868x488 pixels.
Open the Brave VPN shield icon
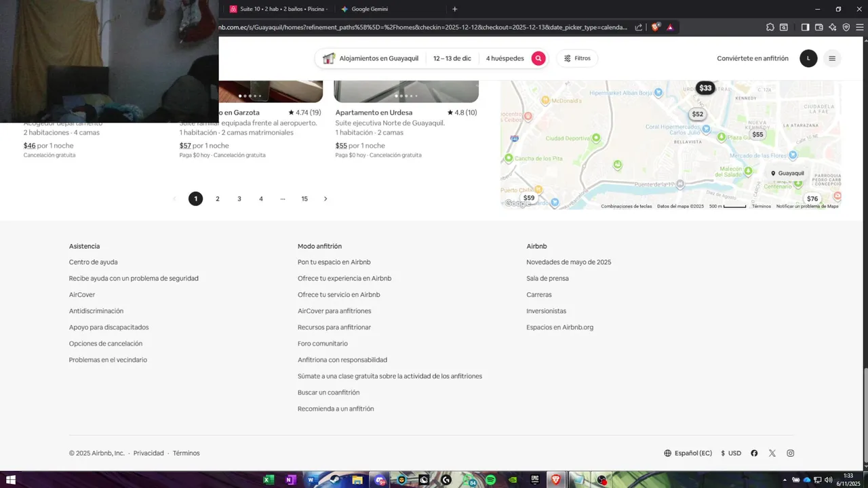point(846,27)
